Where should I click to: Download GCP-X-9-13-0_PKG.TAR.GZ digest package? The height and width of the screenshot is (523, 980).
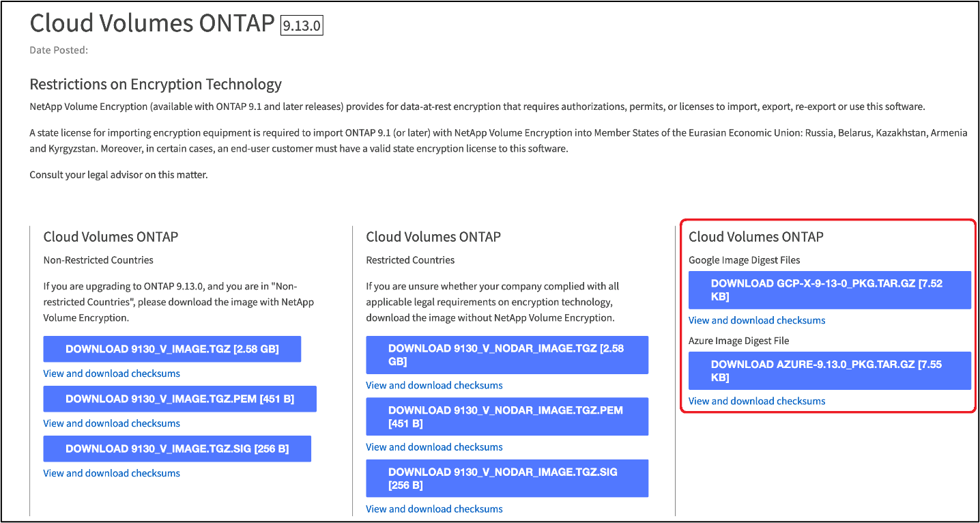pyautogui.click(x=829, y=290)
